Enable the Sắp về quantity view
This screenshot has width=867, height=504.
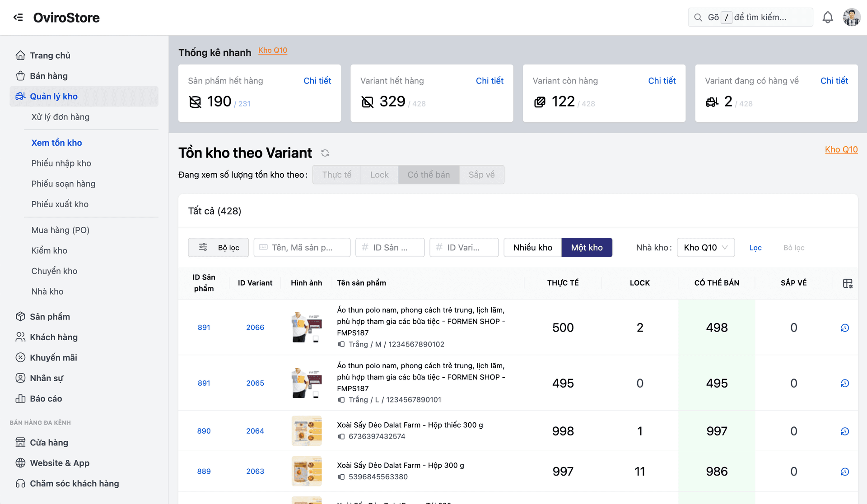coord(481,175)
